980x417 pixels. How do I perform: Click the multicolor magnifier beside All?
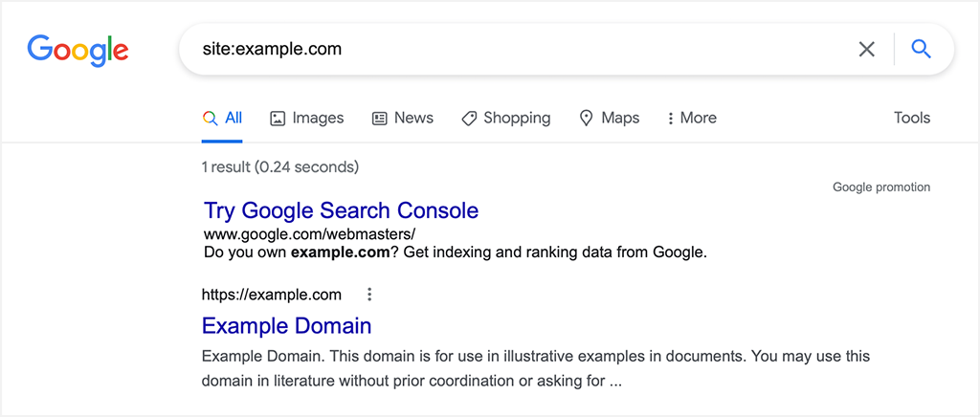(x=210, y=118)
